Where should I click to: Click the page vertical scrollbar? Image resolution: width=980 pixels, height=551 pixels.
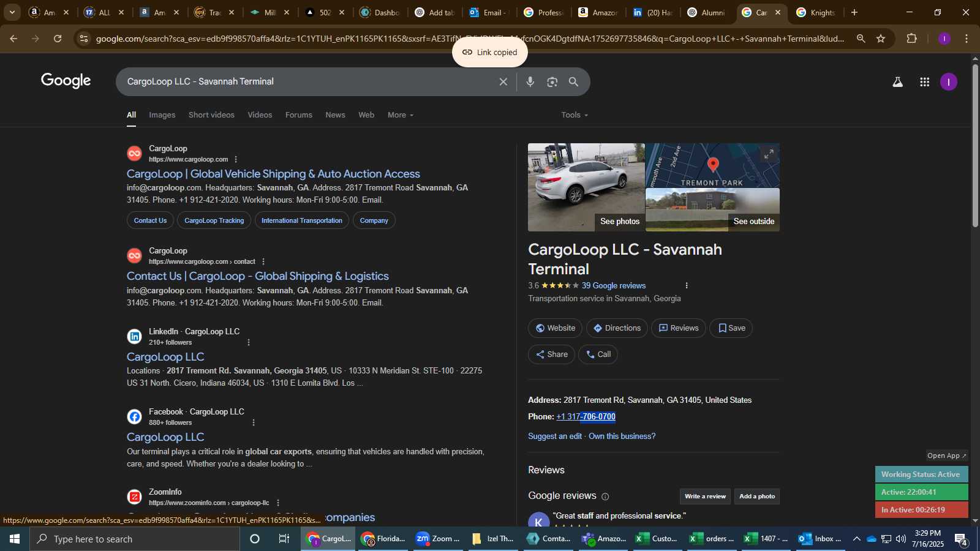coord(975,145)
